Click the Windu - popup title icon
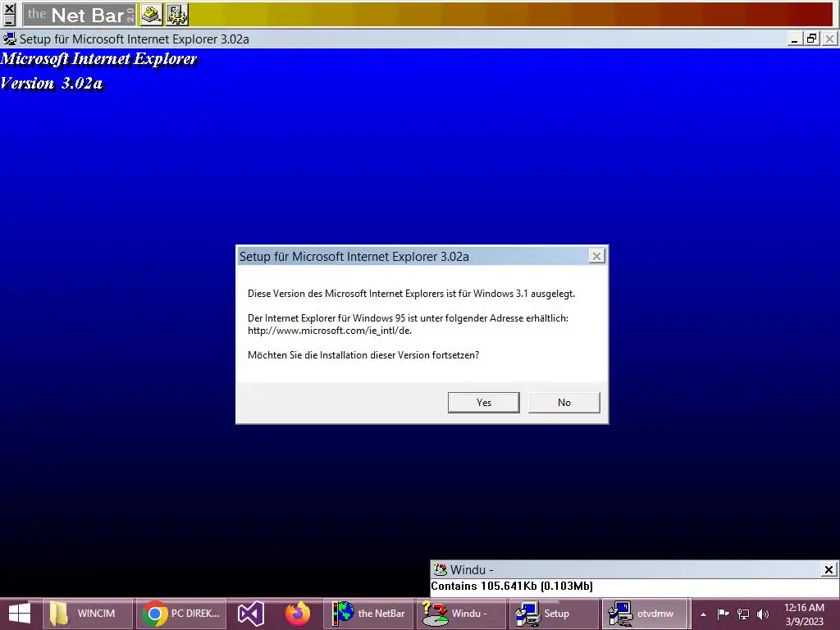This screenshot has width=840, height=630. pyautogui.click(x=440, y=569)
